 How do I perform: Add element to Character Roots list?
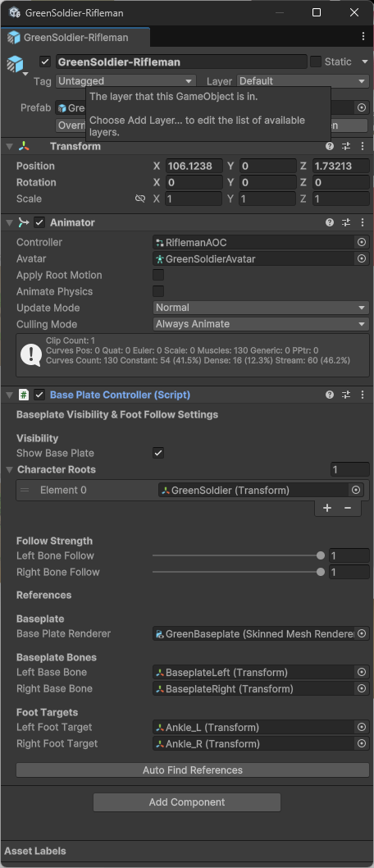point(327,508)
